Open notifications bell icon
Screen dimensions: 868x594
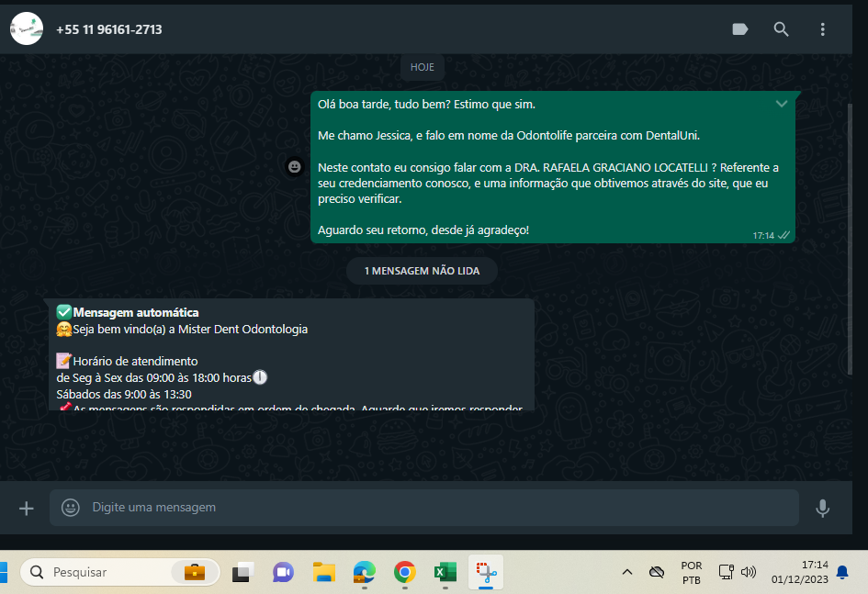[x=842, y=572]
